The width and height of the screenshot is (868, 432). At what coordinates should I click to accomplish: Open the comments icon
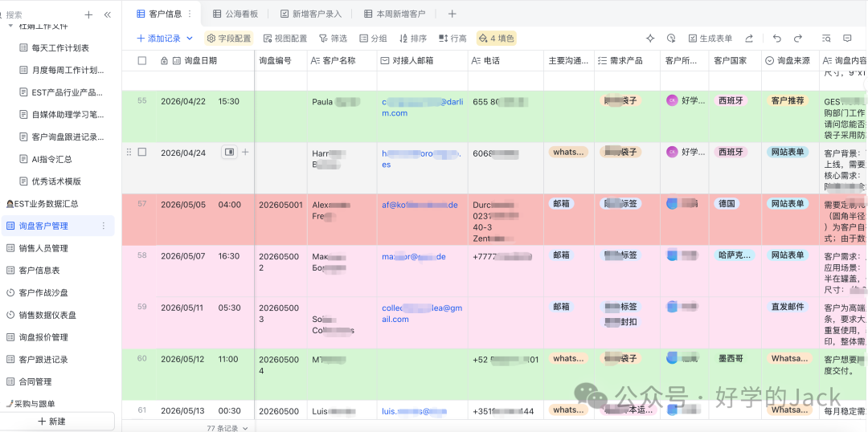847,39
